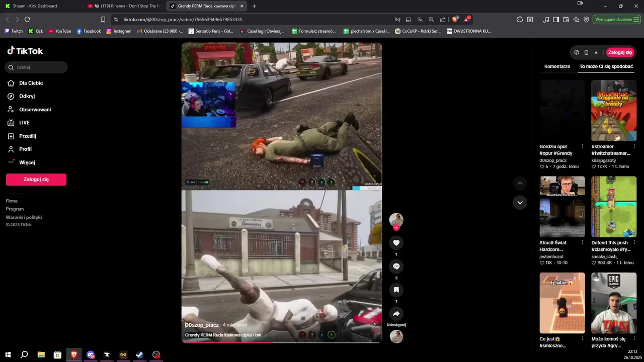Open the Epic Games video thumbnail
This screenshot has width=644, height=362.
point(614,303)
